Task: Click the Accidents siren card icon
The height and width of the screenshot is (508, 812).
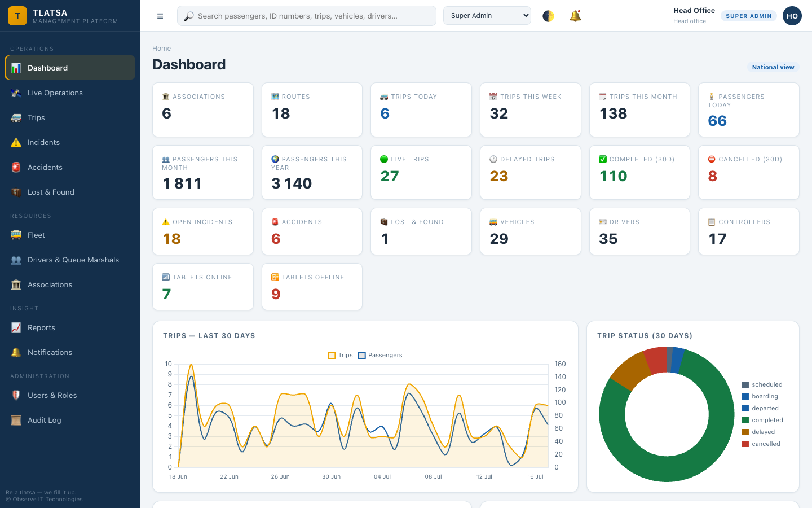Action: (x=275, y=222)
